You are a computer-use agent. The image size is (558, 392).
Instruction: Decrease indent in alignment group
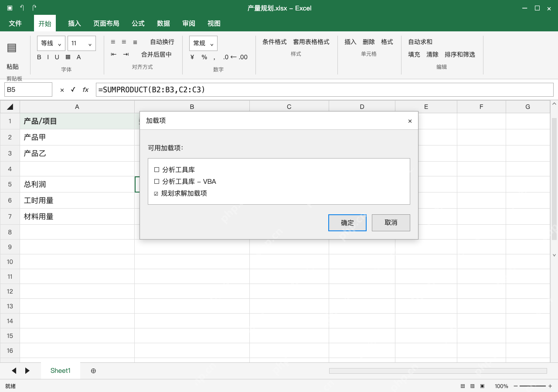[x=114, y=54]
